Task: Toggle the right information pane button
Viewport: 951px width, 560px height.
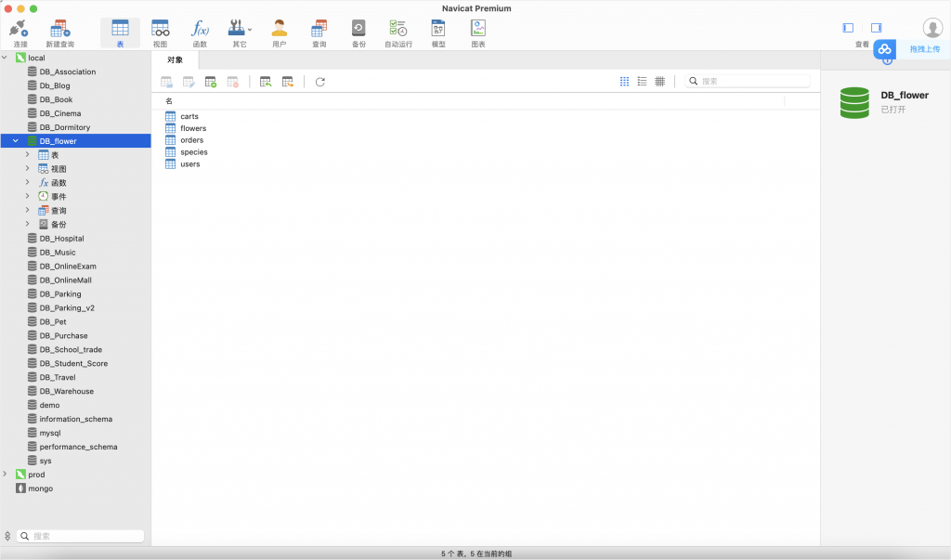Action: (x=876, y=28)
